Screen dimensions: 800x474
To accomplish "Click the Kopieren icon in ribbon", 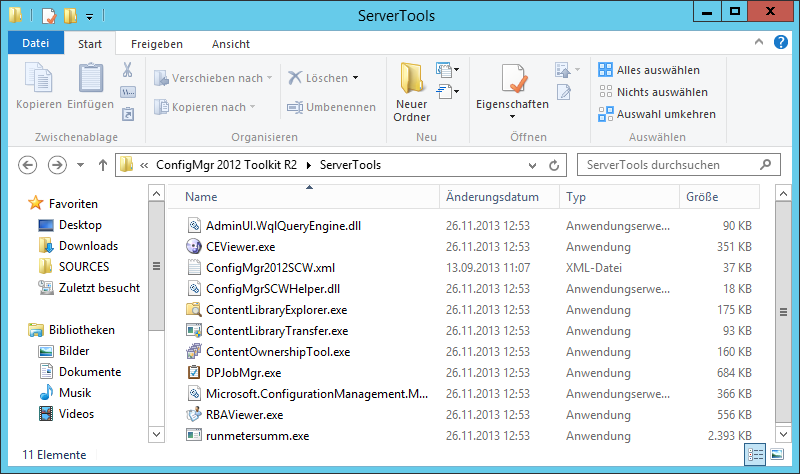I will (x=38, y=80).
